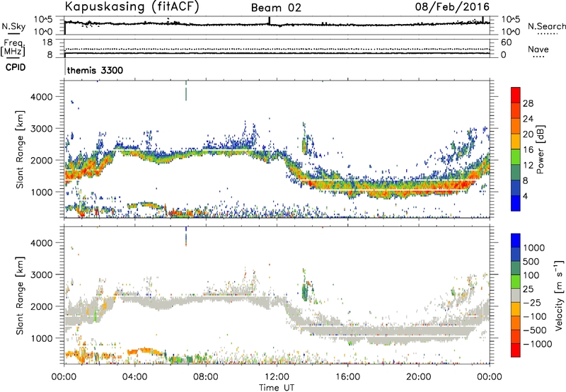
Task: Click the 'Beam 02' label
Action: click(x=276, y=8)
